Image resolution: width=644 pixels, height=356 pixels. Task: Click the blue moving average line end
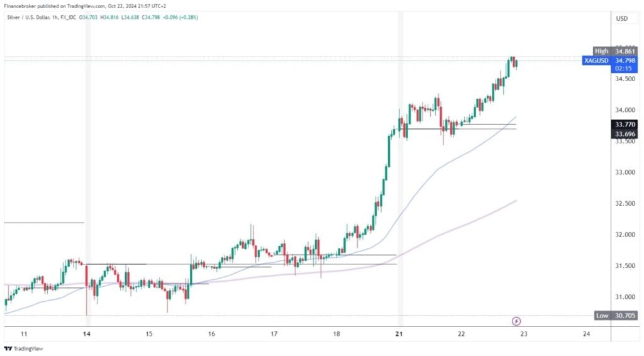(515, 118)
